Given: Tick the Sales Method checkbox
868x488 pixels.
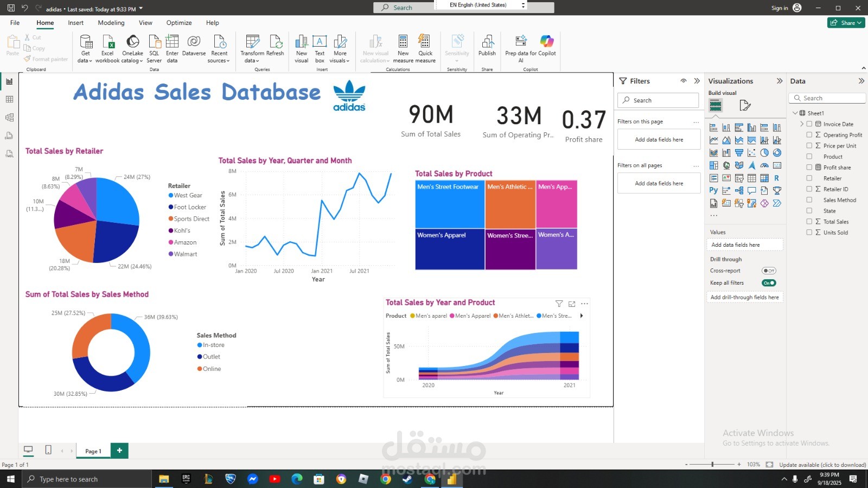Looking at the screenshot, I should [809, 200].
